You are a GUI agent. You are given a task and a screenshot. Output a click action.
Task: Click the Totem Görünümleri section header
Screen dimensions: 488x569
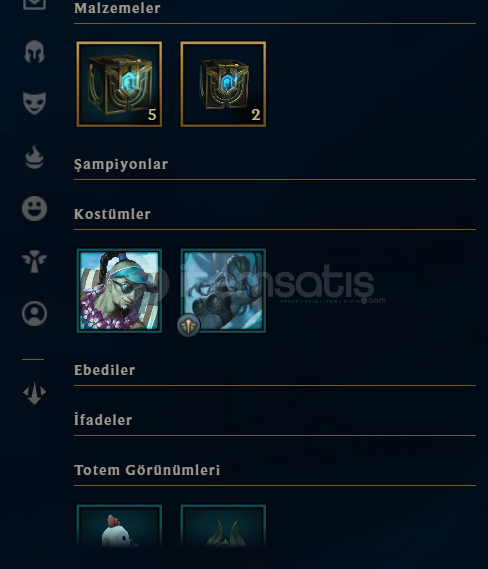pyautogui.click(x=147, y=470)
